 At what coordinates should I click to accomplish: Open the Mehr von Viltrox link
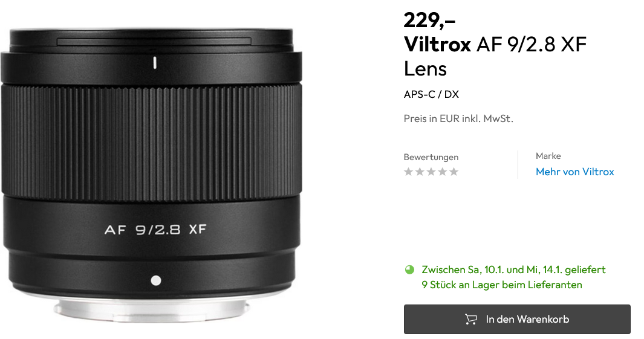[574, 172]
